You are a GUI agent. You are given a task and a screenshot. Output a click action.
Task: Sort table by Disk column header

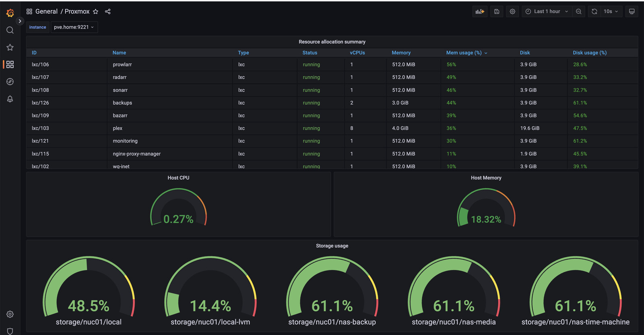pyautogui.click(x=525, y=53)
